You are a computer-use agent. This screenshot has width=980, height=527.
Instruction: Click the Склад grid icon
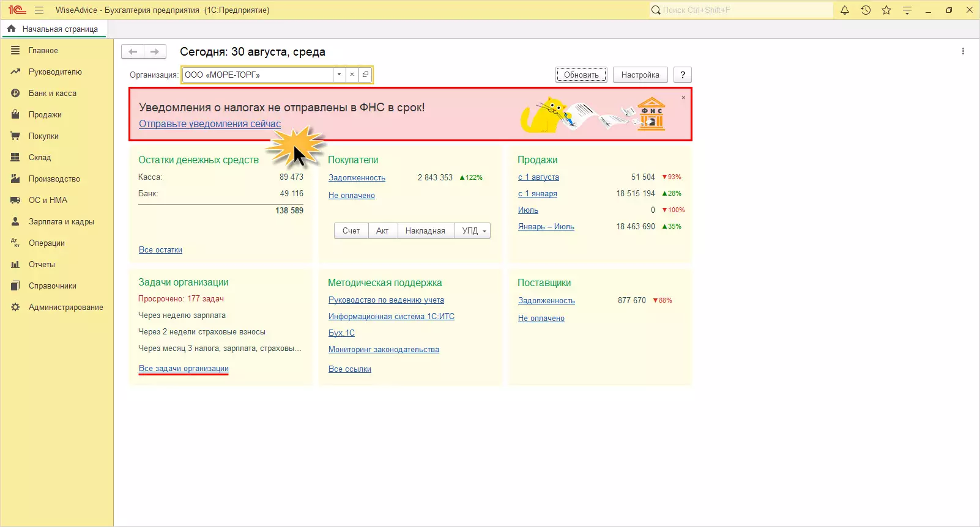click(15, 157)
